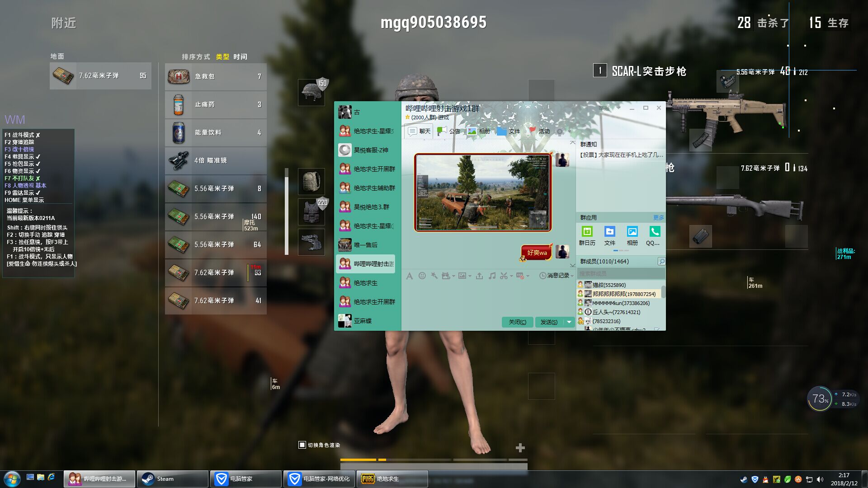
Task: Click Windows Start orb button
Action: [12, 479]
